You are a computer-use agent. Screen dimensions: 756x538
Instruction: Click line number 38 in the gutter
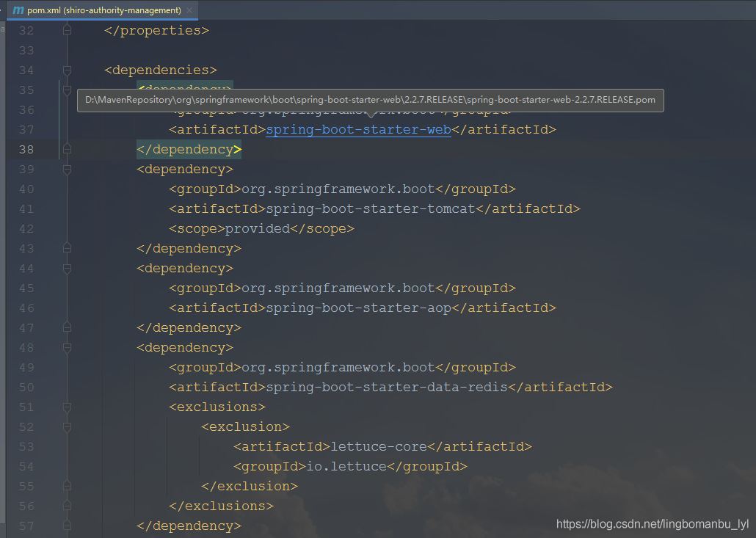(26, 149)
